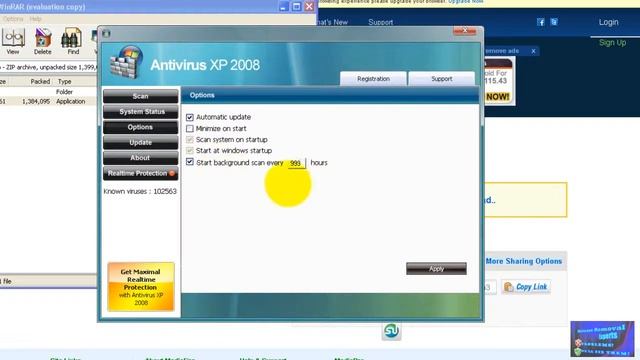This screenshot has width=640, height=360.
Task: Select Update in the sidebar
Action: pyautogui.click(x=140, y=142)
